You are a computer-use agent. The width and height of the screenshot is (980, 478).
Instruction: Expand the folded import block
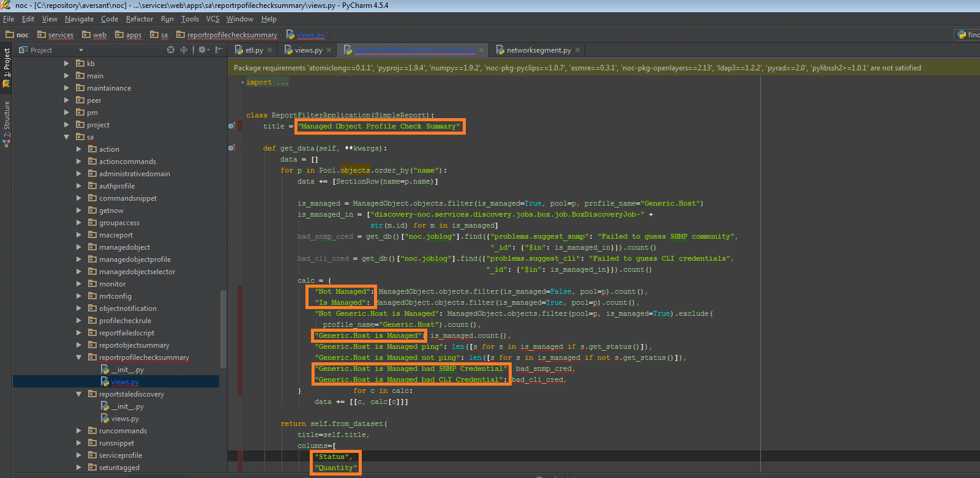[242, 82]
